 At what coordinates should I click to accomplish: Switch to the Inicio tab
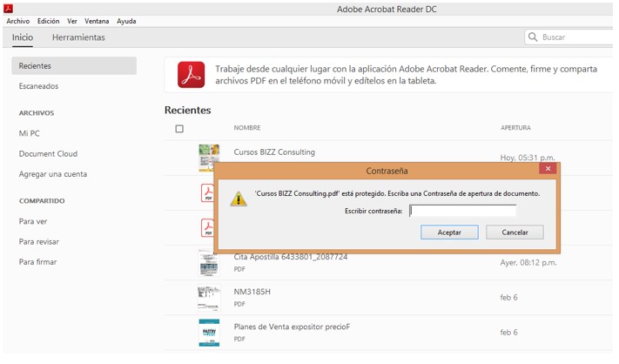[x=23, y=37]
